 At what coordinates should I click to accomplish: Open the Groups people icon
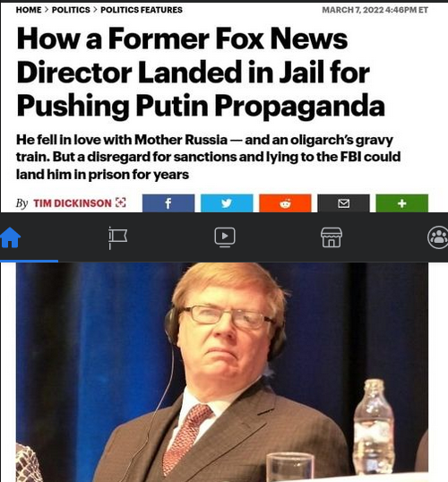click(x=438, y=237)
